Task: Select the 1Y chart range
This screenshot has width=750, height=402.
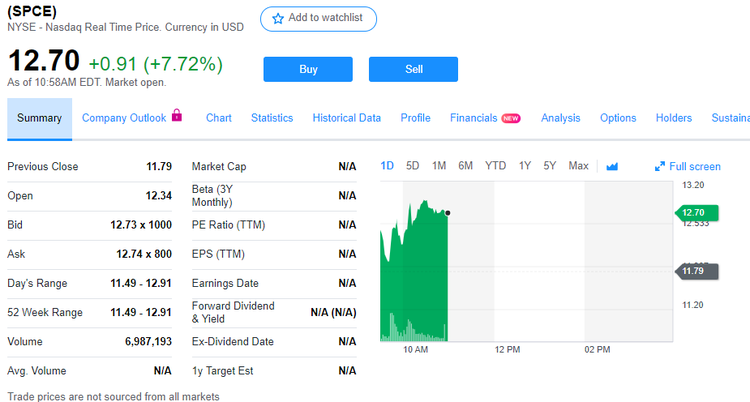Action: point(525,166)
